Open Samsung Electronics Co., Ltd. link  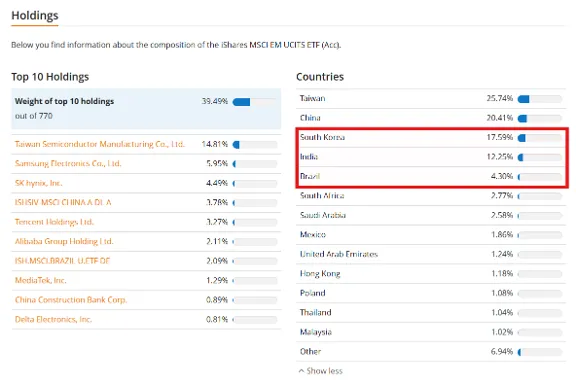point(68,164)
